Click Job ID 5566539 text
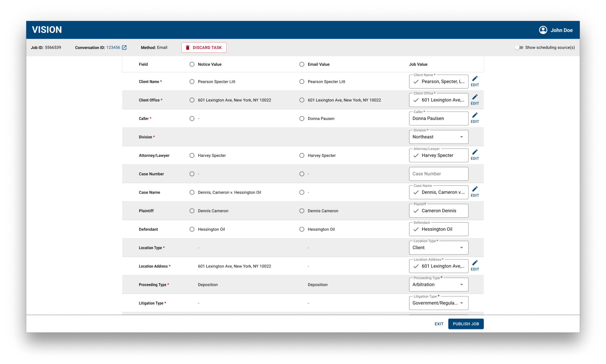The image size is (606, 364). click(46, 48)
